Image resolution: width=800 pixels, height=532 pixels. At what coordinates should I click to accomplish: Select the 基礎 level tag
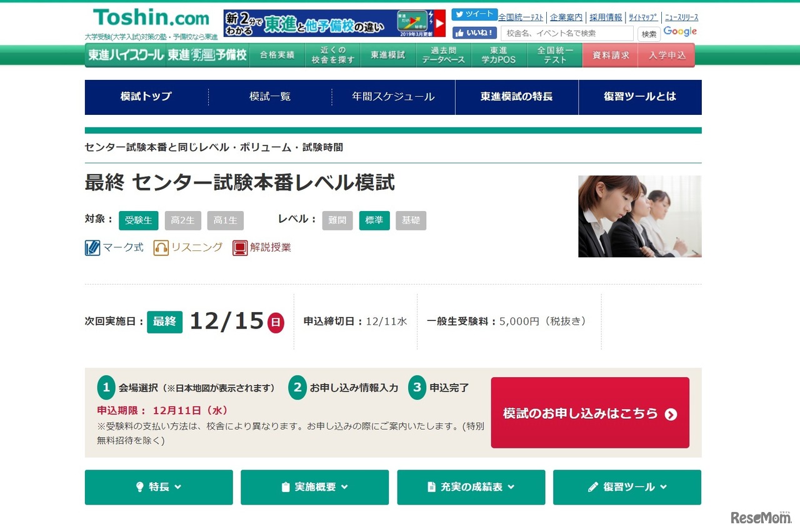(411, 220)
